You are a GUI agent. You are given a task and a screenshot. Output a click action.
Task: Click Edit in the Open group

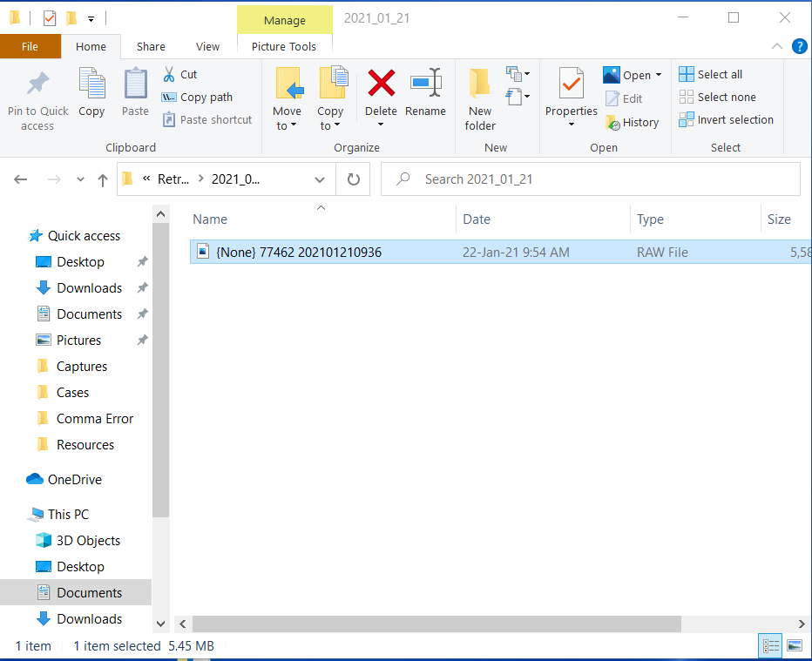click(624, 99)
